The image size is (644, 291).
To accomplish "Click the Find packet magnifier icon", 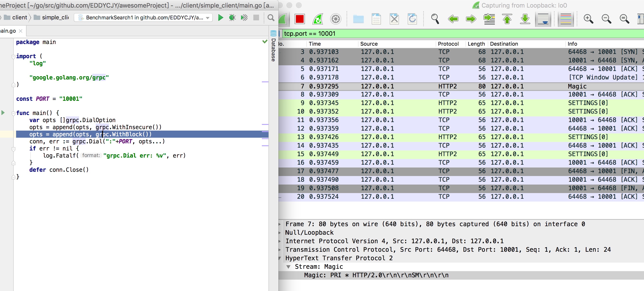I will pos(435,19).
